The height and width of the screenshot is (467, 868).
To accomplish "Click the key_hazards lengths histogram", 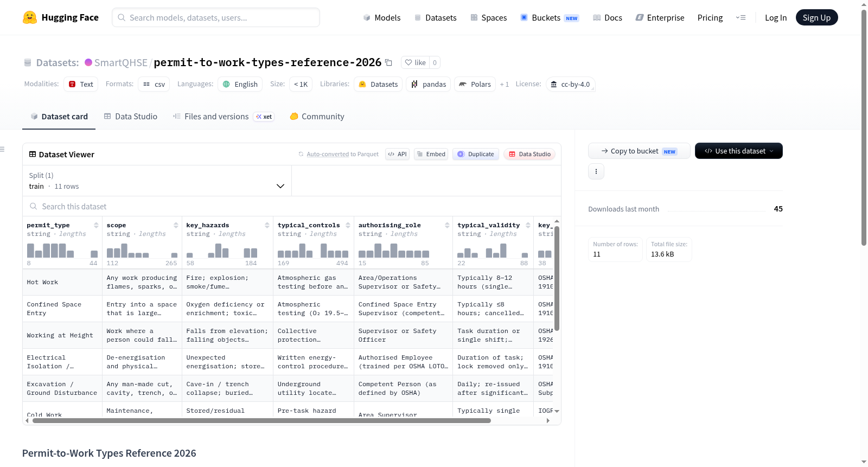I will coord(222,250).
